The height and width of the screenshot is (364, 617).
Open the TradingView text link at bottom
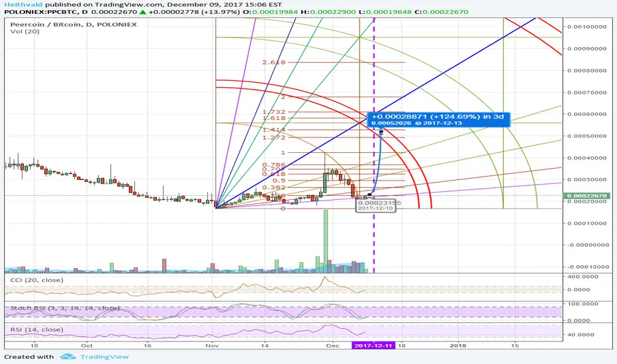click(105, 357)
